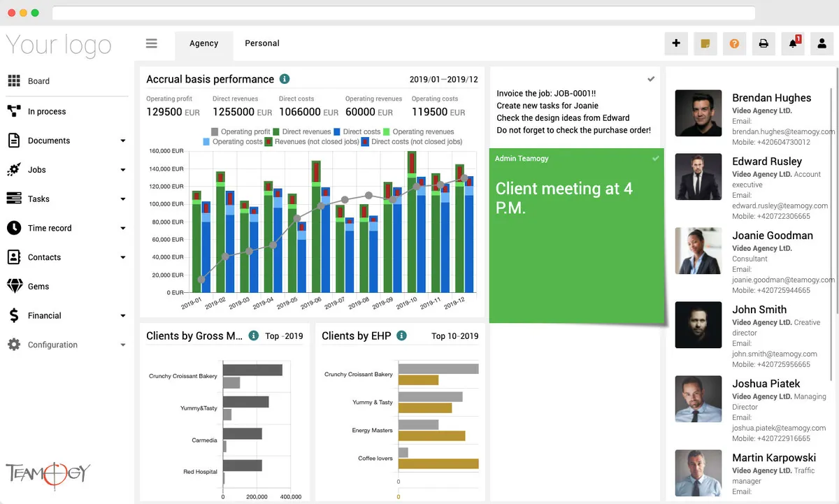
Task: Click the Tasks list icon
Action: [x=14, y=199]
